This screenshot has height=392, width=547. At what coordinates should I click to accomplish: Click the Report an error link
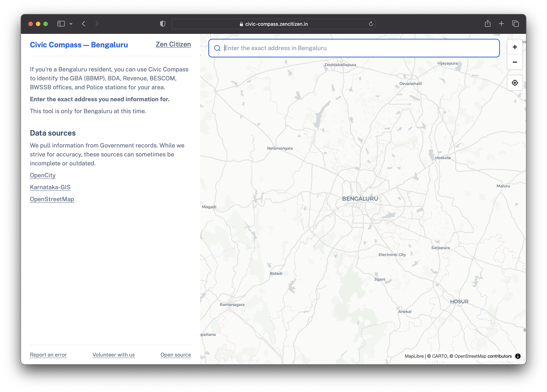pos(48,355)
